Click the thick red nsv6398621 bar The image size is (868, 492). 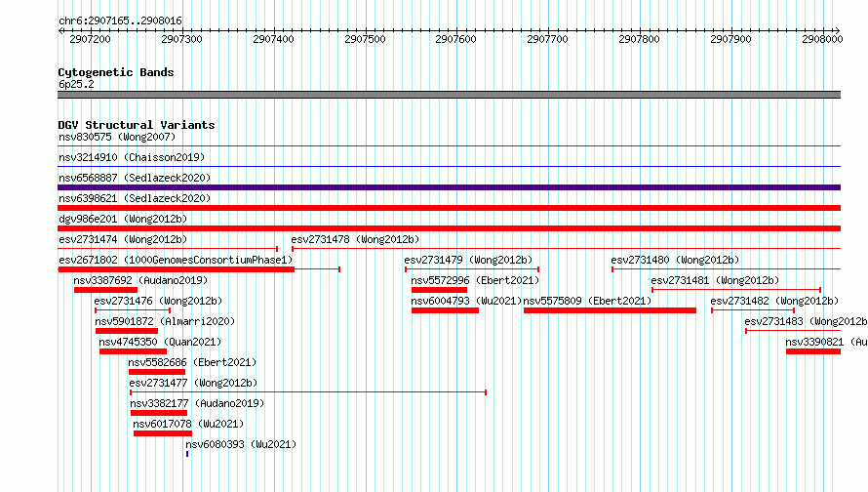pos(449,208)
